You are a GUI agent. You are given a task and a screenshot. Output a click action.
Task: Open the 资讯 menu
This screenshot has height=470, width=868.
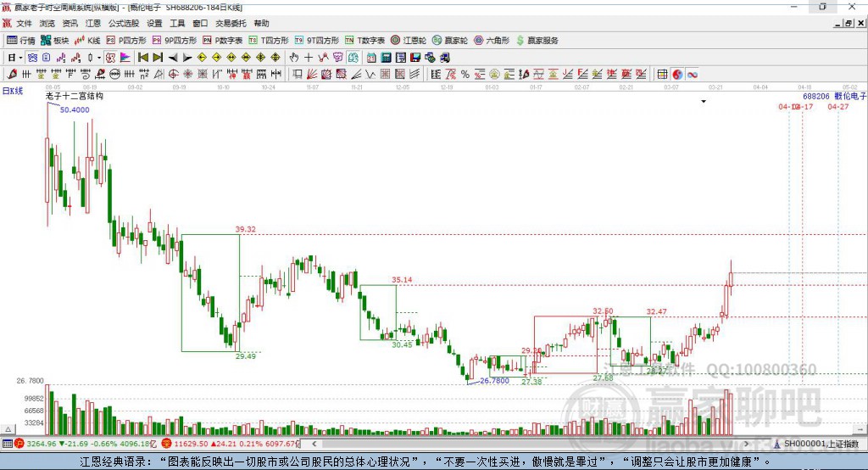pyautogui.click(x=70, y=23)
